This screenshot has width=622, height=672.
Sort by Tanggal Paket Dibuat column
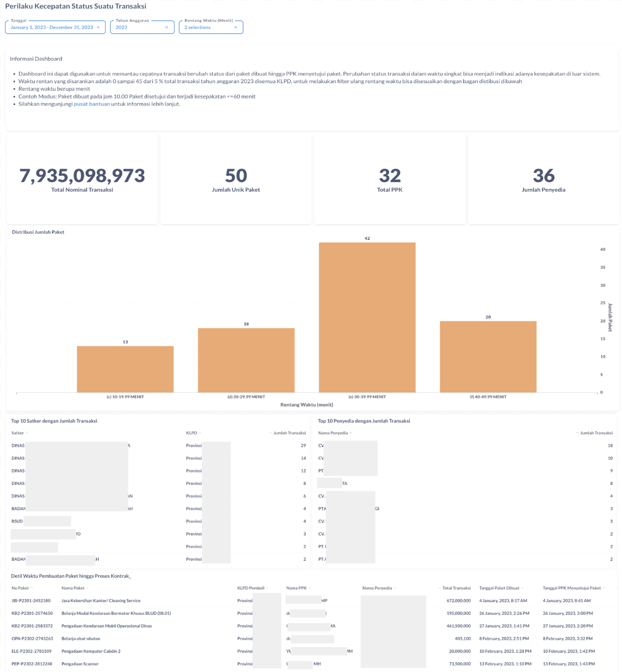click(x=499, y=588)
